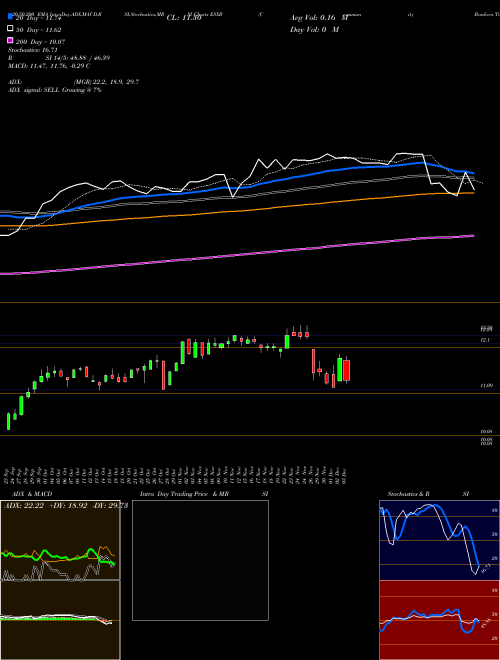The width and height of the screenshot is (500, 660).
Task: Click the '(MGR) 22.2, 18.9, 29.7' values
Action: pyautogui.click(x=106, y=82)
